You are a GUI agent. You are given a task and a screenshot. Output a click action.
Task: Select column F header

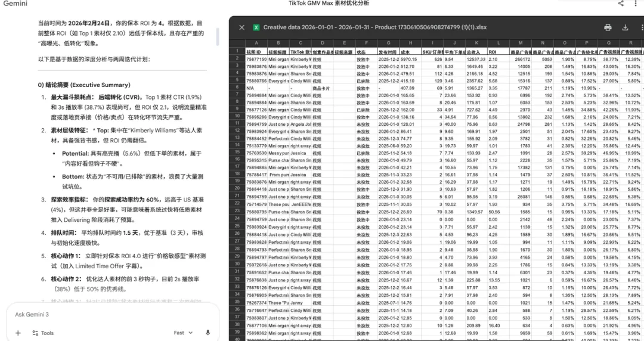pos(366,43)
